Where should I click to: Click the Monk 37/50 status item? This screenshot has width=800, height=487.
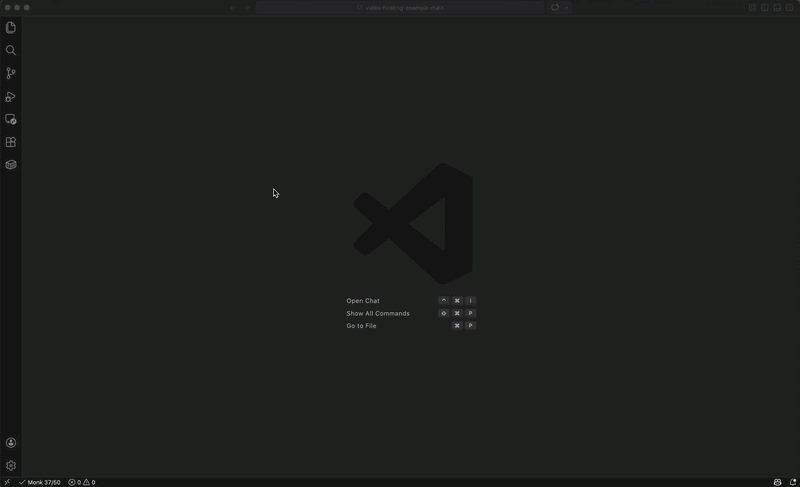tap(40, 482)
